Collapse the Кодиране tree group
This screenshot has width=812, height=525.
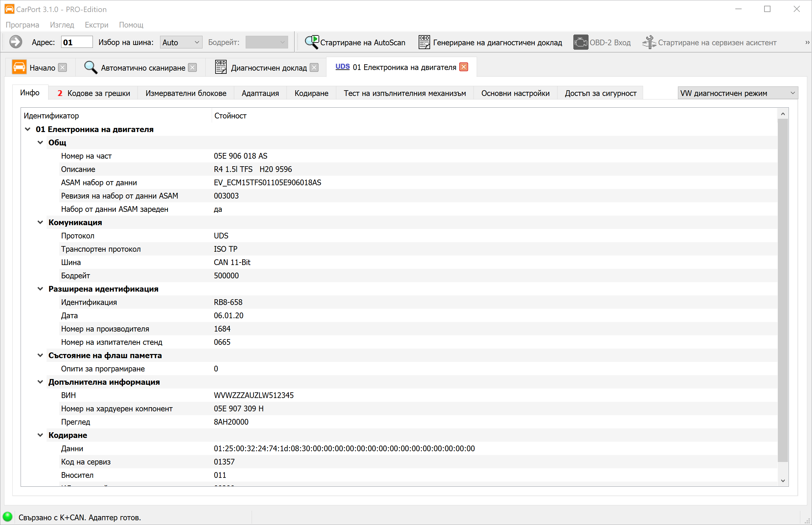pyautogui.click(x=40, y=435)
